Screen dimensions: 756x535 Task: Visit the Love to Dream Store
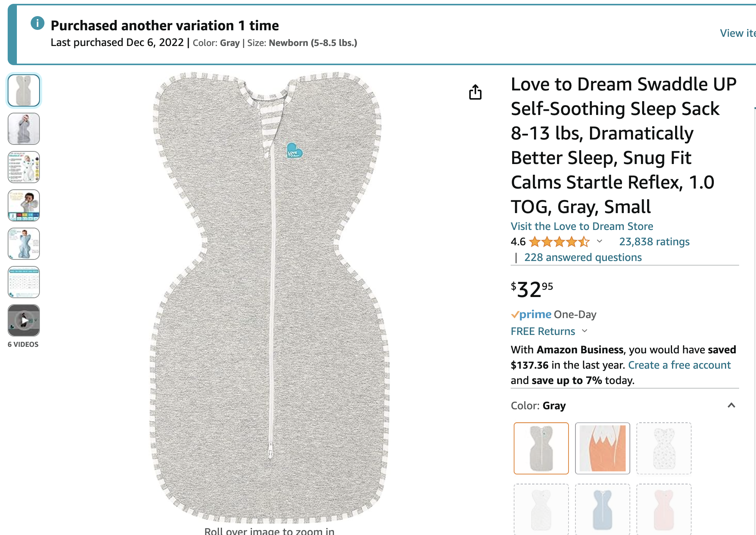click(582, 226)
